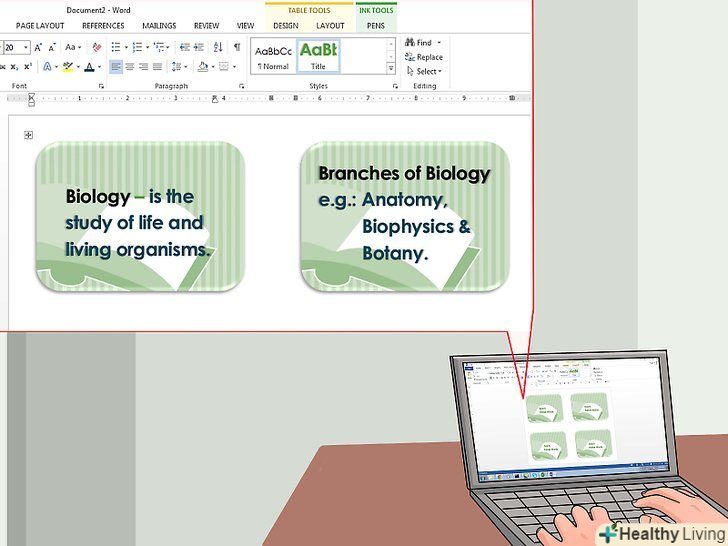Clear all formatting with the eraser icon
Viewport: 728px width, 546px height.
coord(97,47)
